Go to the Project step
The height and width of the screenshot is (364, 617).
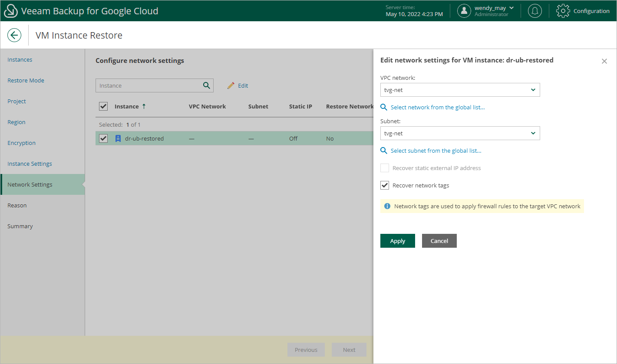16,101
